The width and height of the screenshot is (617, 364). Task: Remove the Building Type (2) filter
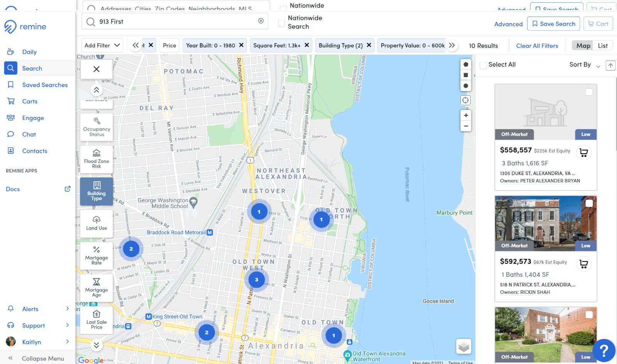[369, 45]
